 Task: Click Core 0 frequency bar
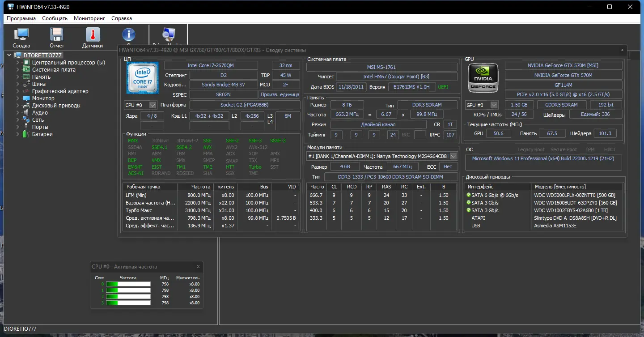pos(128,284)
